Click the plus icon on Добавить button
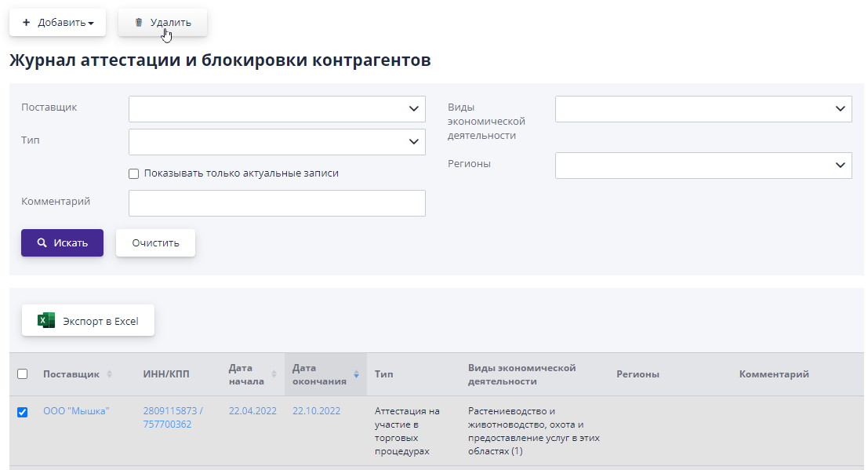 [x=27, y=22]
